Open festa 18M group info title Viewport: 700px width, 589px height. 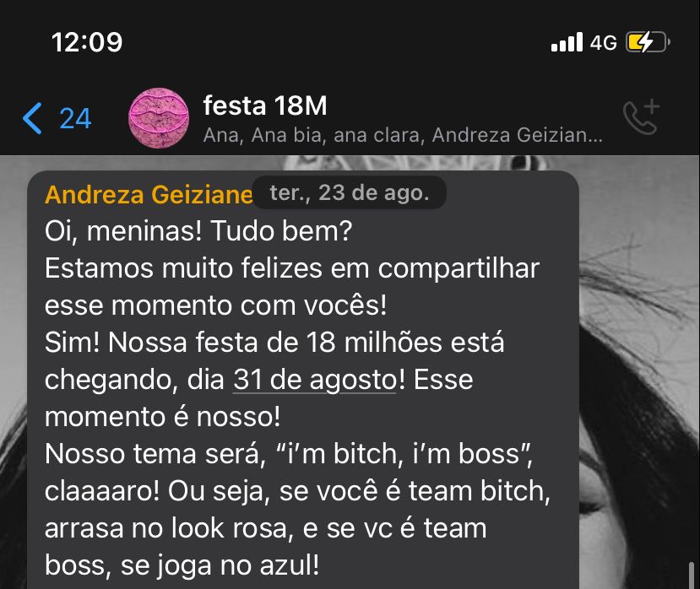[265, 105]
